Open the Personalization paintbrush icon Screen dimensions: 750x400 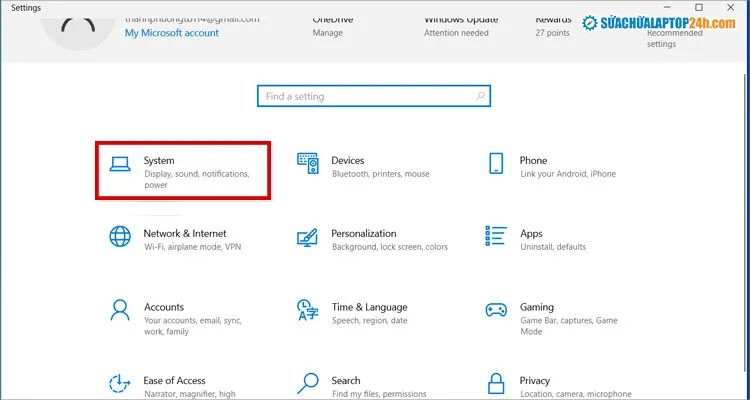(307, 237)
